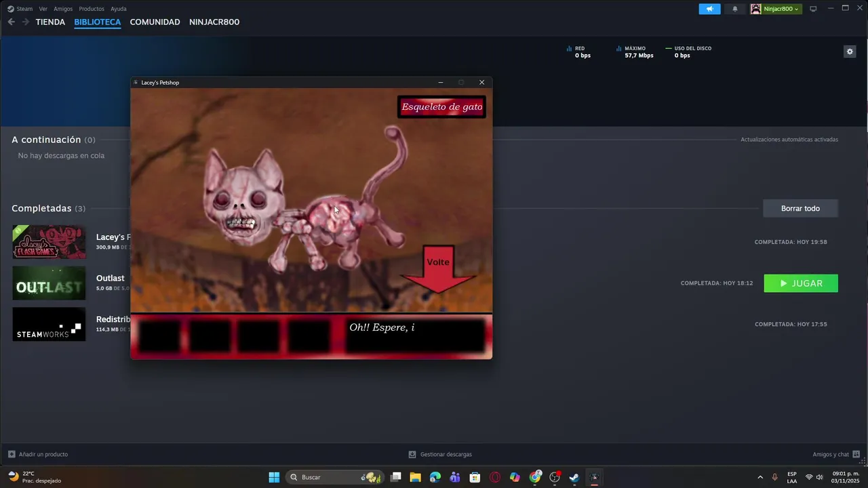Viewport: 868px width, 488px height.
Task: Open Amigos y chat link
Action: [x=831, y=454]
